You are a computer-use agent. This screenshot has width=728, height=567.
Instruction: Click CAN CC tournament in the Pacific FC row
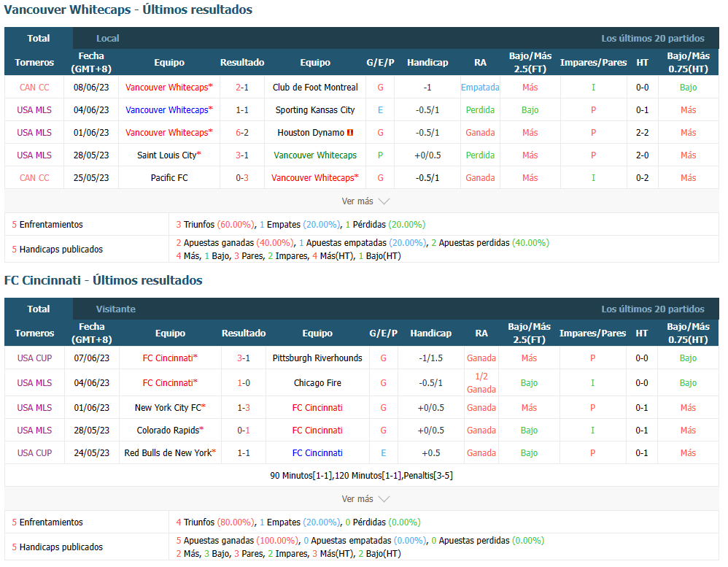tap(34, 178)
